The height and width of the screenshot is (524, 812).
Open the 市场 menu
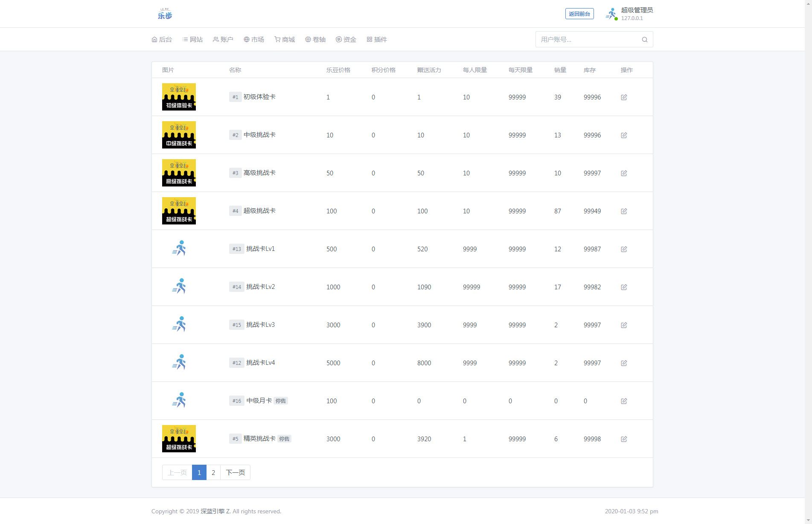254,39
